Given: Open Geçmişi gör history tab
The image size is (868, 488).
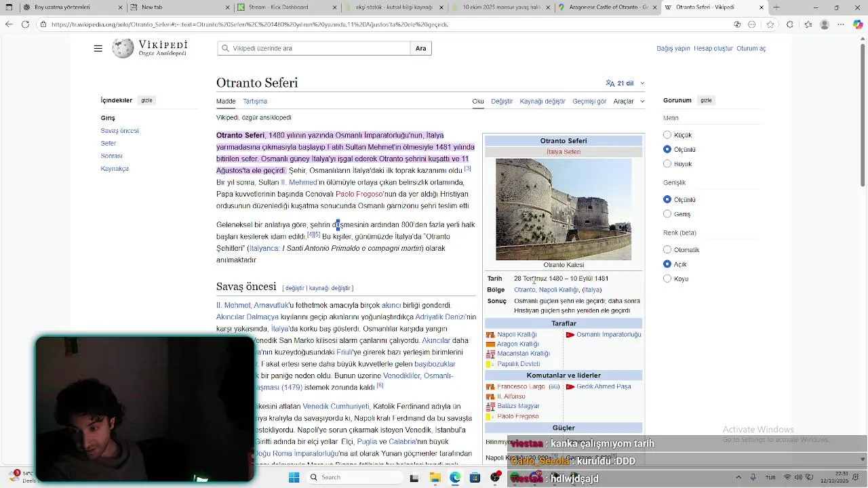Looking at the screenshot, I should point(589,101).
